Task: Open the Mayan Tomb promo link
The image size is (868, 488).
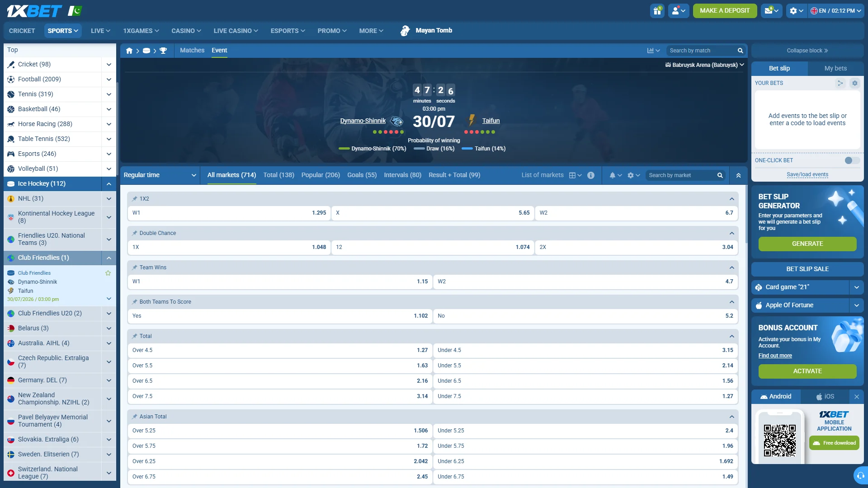Action: [426, 31]
